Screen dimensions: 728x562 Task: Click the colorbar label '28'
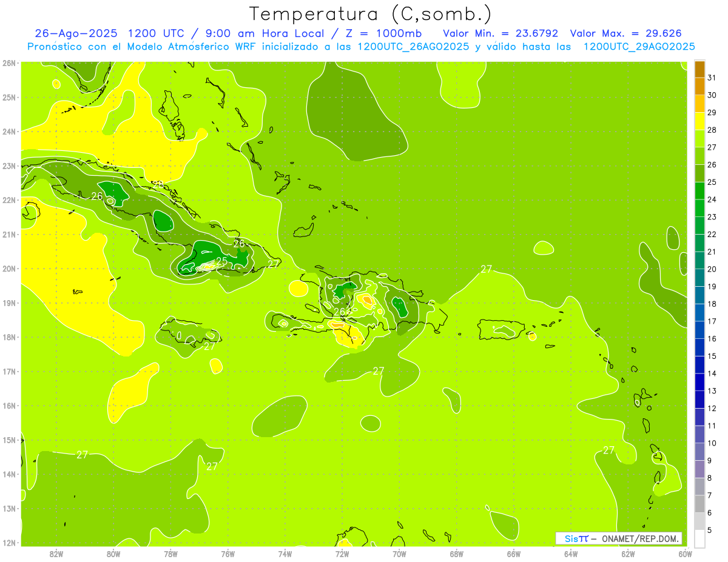[x=712, y=130]
